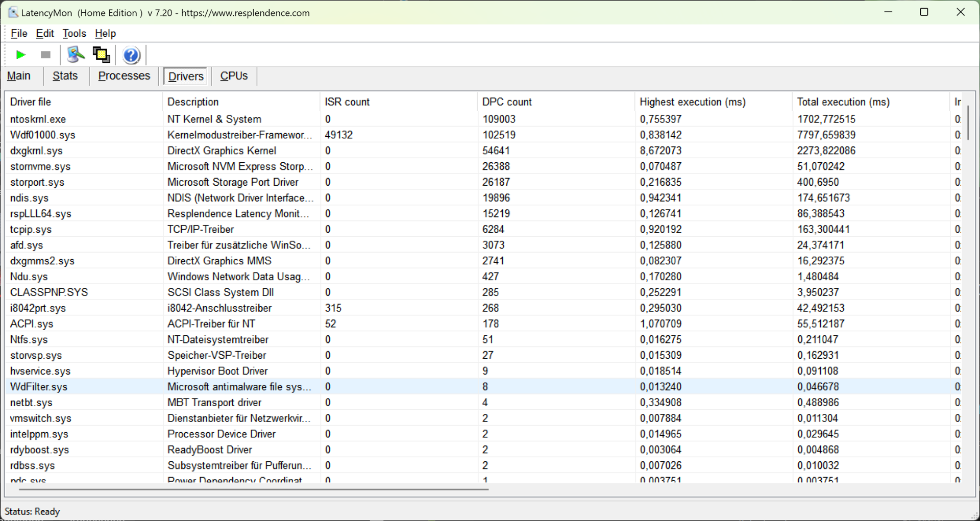Open help via blue question mark icon
This screenshot has height=521, width=980.
pos(131,55)
